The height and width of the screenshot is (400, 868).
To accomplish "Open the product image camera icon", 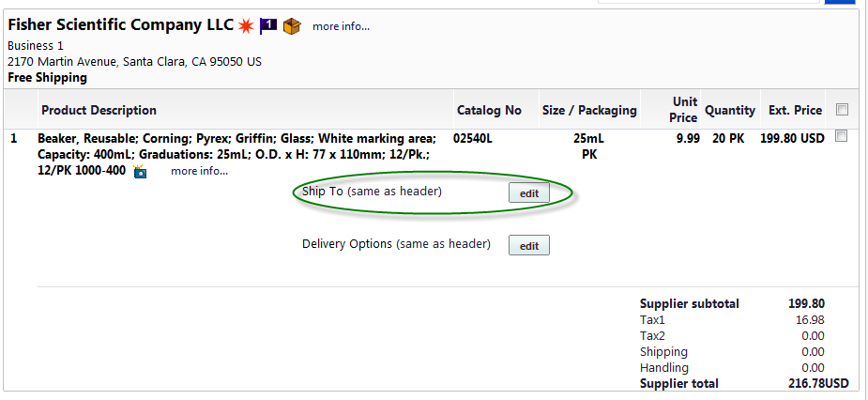I will tap(141, 172).
